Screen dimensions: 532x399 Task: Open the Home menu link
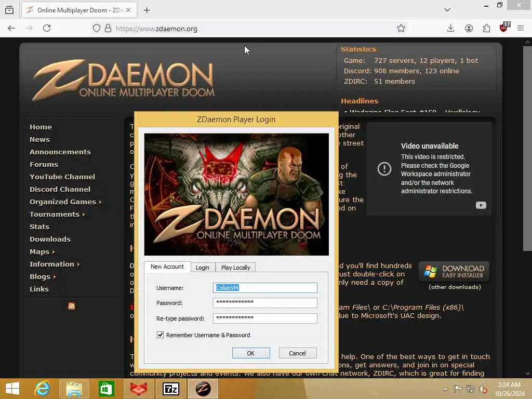(x=41, y=127)
